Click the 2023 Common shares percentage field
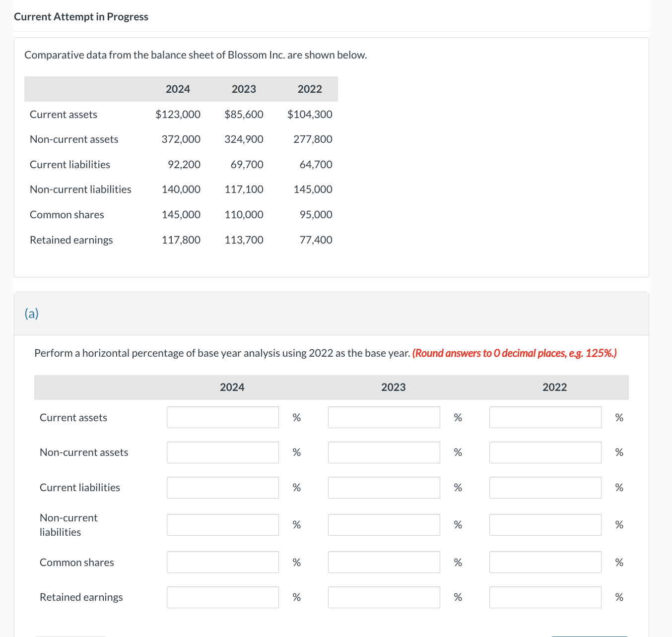Viewport: 672px width, 637px height. point(384,562)
